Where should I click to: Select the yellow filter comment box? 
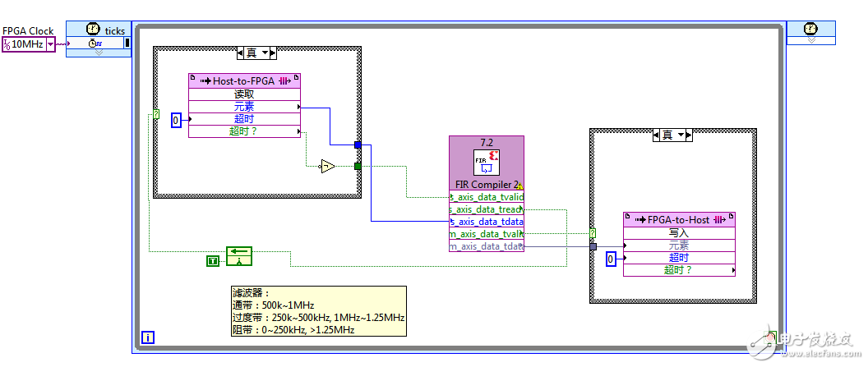[318, 311]
